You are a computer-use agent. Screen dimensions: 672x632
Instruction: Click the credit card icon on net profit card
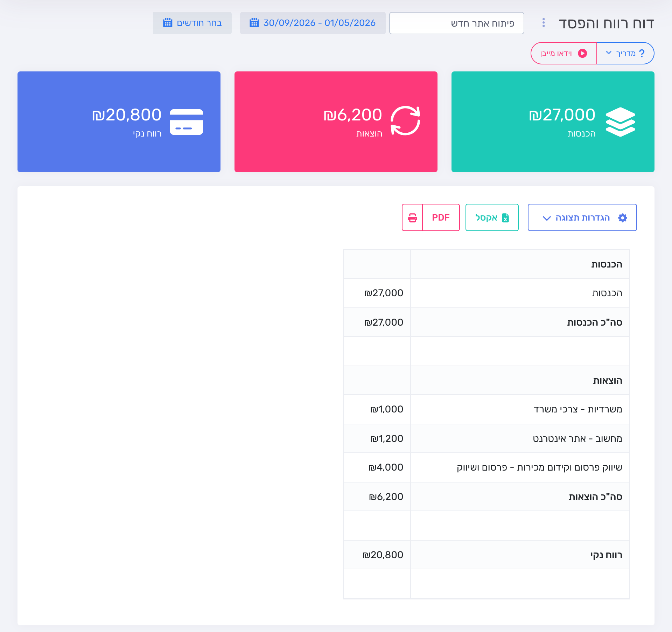186,122
